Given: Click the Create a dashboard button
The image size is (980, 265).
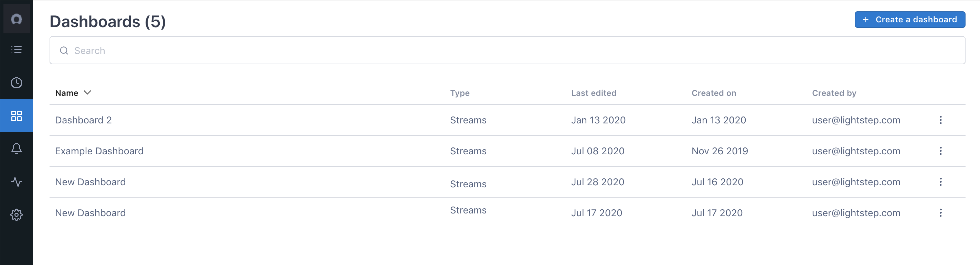Looking at the screenshot, I should click(x=909, y=20).
